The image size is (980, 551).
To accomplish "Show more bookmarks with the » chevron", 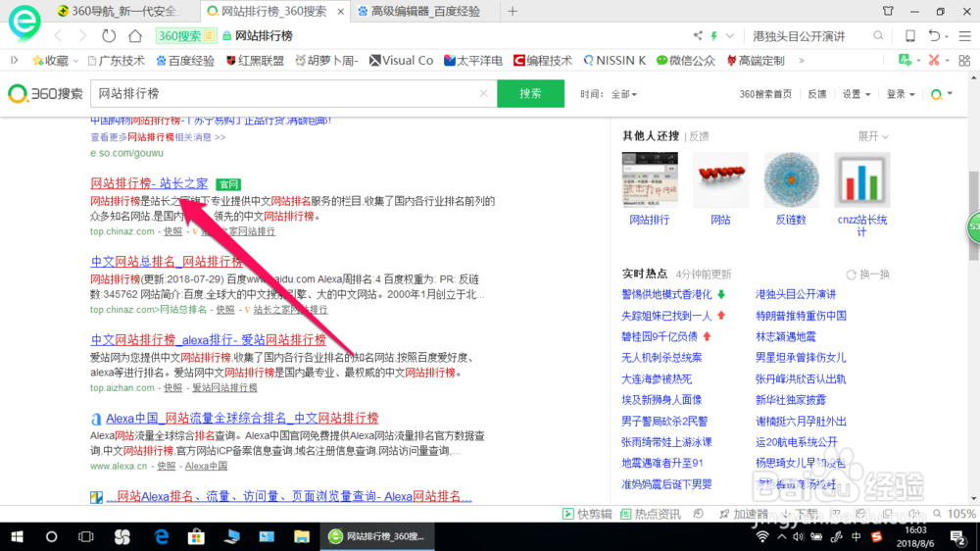I will point(802,60).
